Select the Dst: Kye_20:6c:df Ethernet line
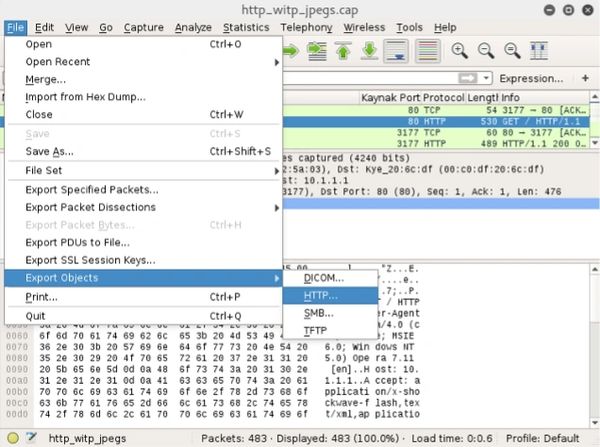 click(441, 170)
